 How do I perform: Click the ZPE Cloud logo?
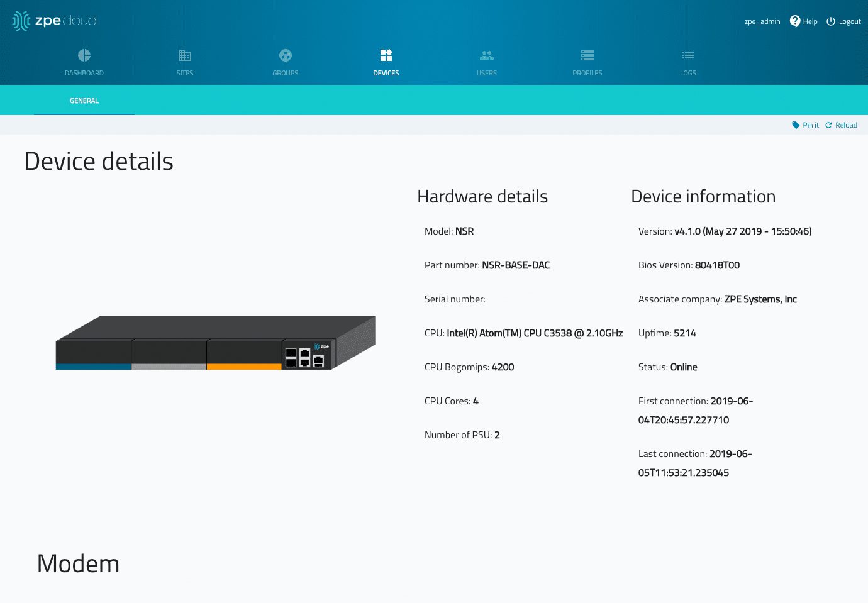point(55,21)
